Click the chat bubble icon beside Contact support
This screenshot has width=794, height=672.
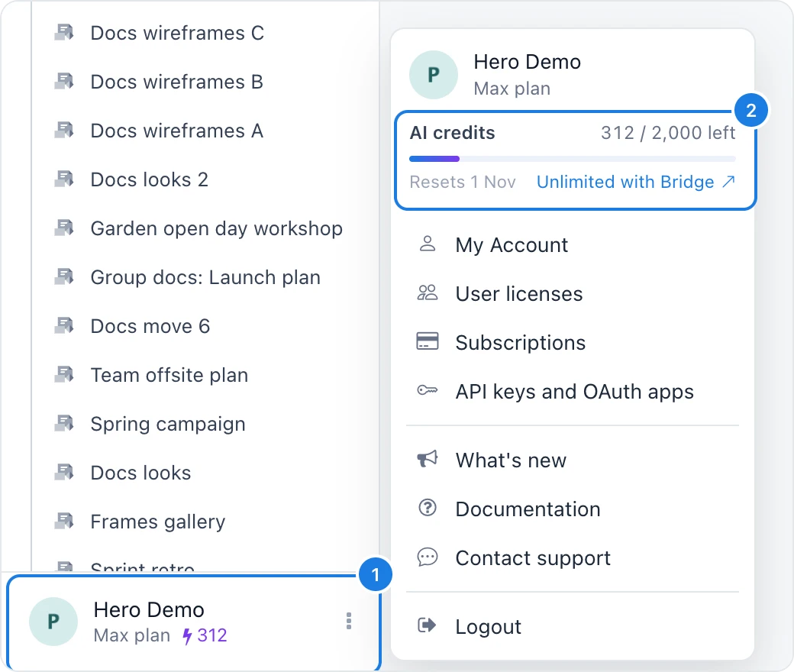[428, 557]
